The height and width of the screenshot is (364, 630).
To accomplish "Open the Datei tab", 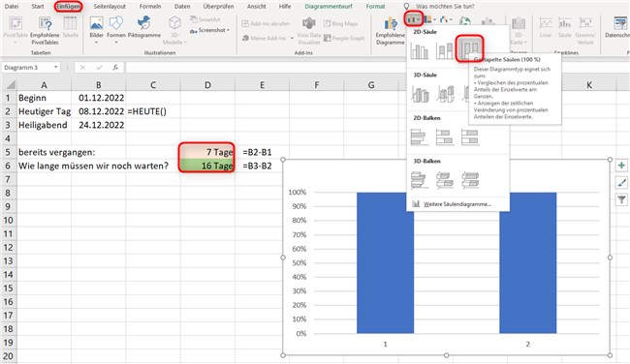I will pyautogui.click(x=12, y=7).
